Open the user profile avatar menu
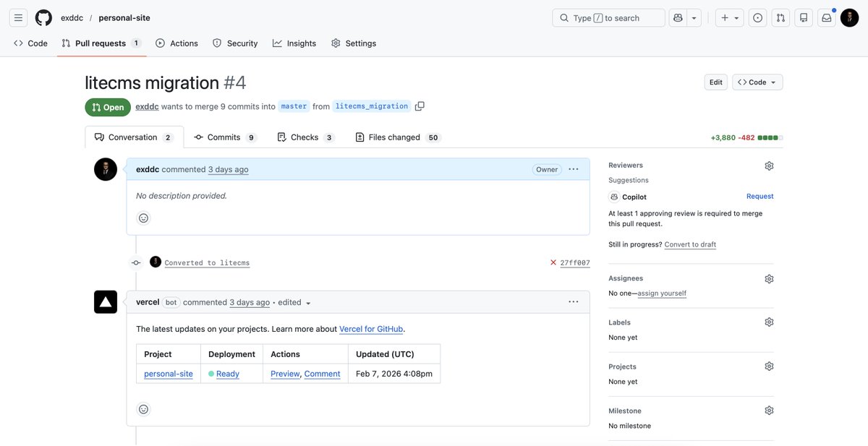Screen dimensions: 868x446 pyautogui.click(x=849, y=18)
